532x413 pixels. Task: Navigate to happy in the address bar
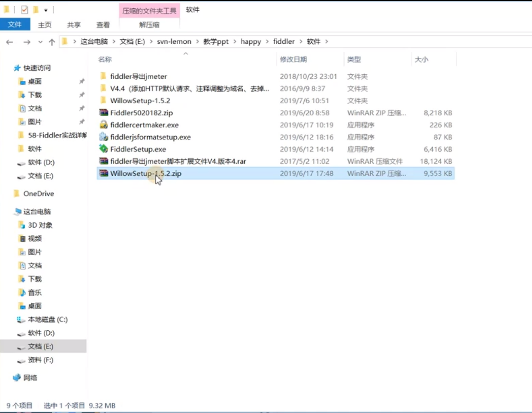[251, 42]
